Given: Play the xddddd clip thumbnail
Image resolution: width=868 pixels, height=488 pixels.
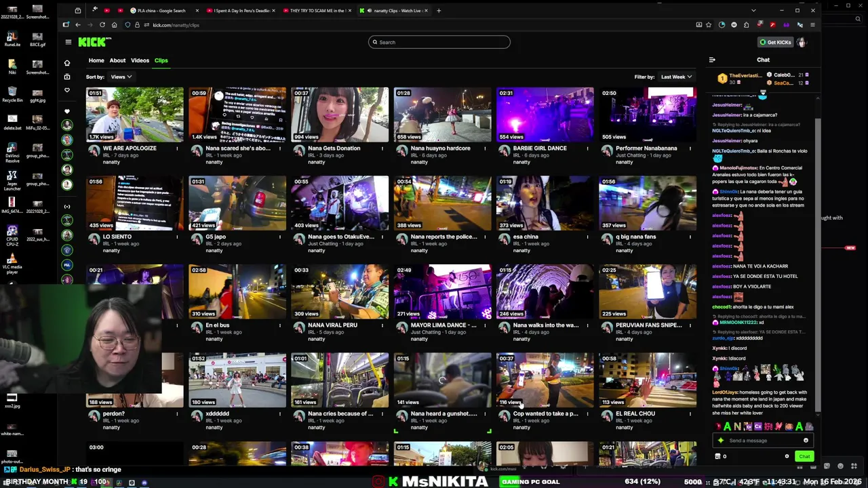Looking at the screenshot, I should 237,380.
